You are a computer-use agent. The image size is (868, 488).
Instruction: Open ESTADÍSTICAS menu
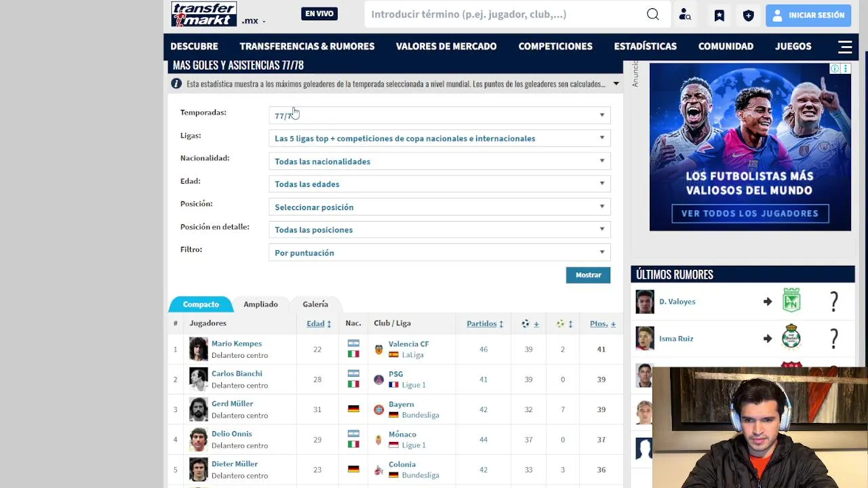click(x=645, y=46)
